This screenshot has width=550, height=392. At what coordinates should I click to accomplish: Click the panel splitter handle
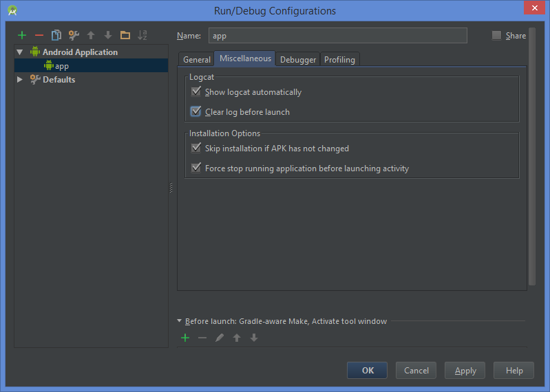click(171, 188)
